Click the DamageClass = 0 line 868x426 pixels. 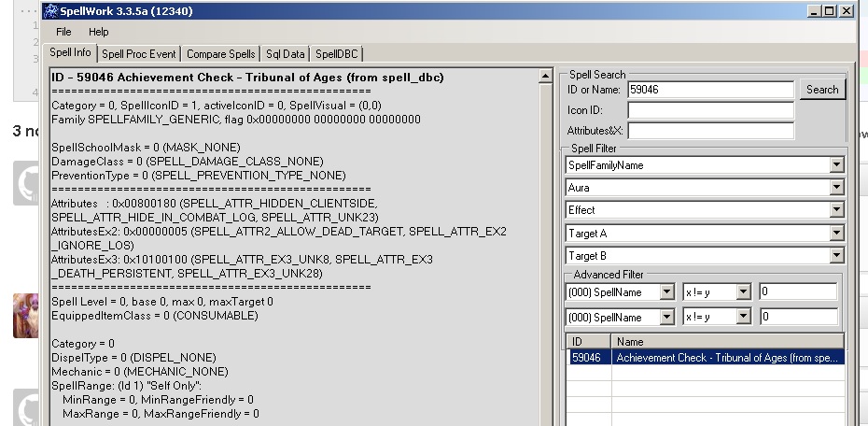[x=187, y=162]
